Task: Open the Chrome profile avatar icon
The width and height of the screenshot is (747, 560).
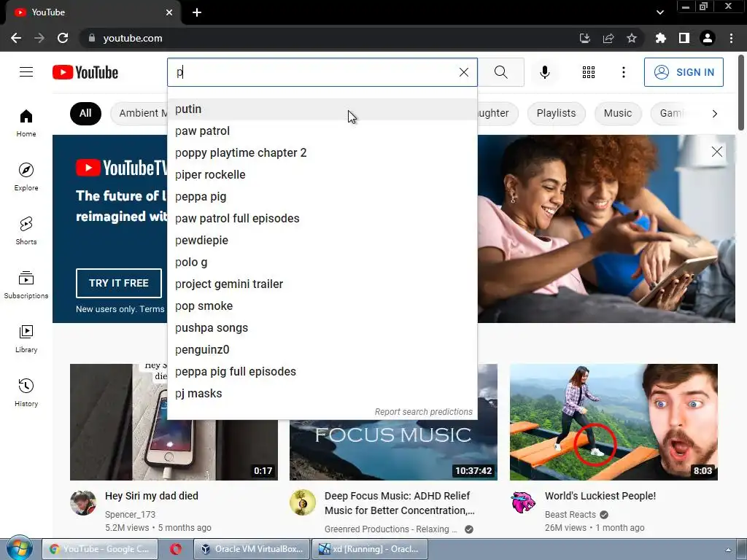Action: pos(708,38)
